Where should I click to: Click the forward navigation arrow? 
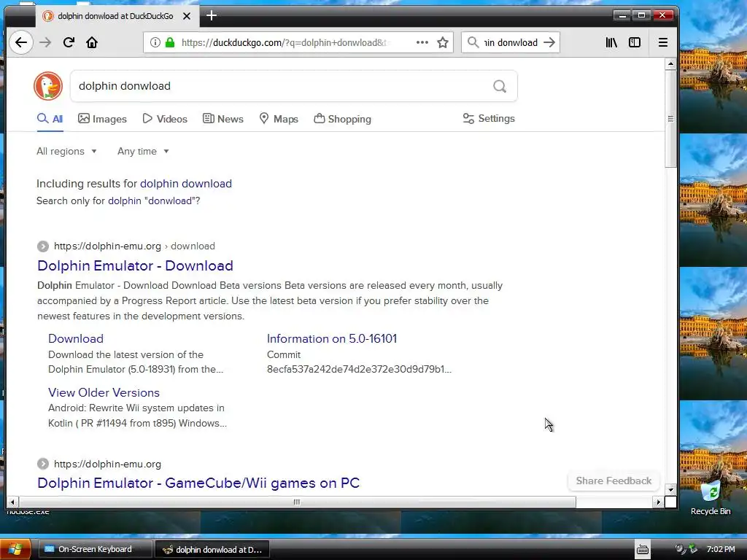coord(45,42)
